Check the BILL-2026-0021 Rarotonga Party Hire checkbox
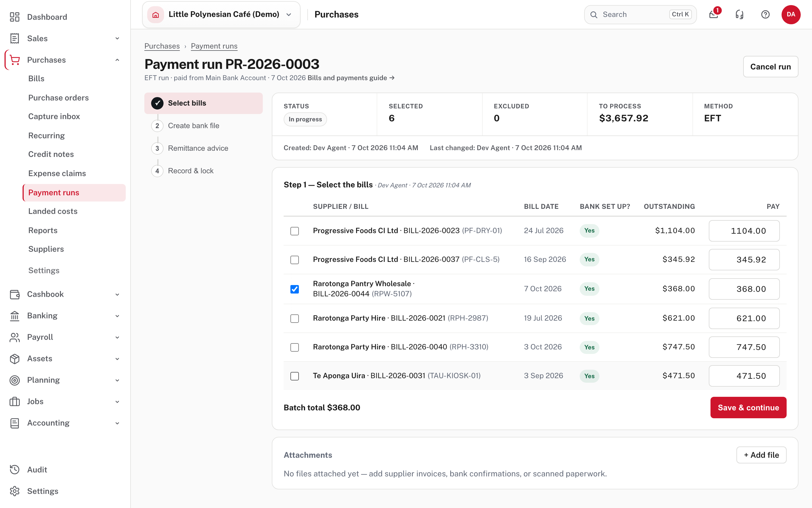Viewport: 812px width, 508px height. click(x=295, y=319)
